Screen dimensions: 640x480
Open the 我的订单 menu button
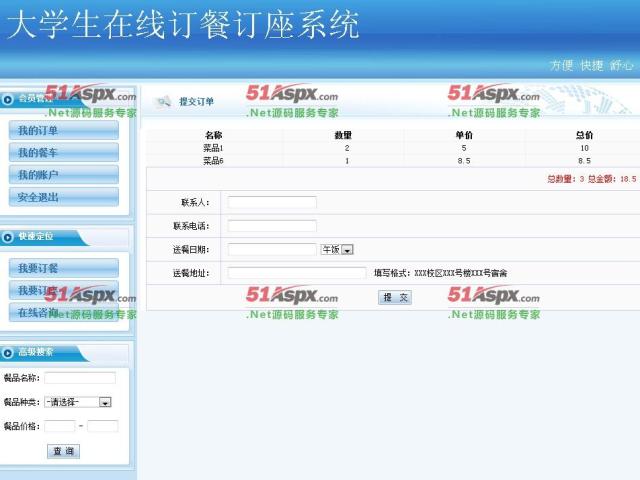point(64,131)
